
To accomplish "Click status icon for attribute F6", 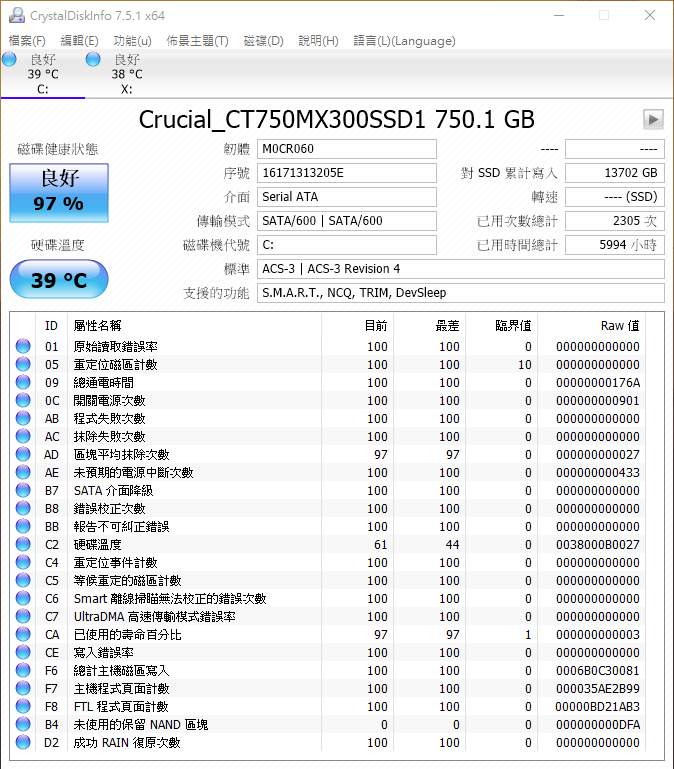I will coord(23,670).
